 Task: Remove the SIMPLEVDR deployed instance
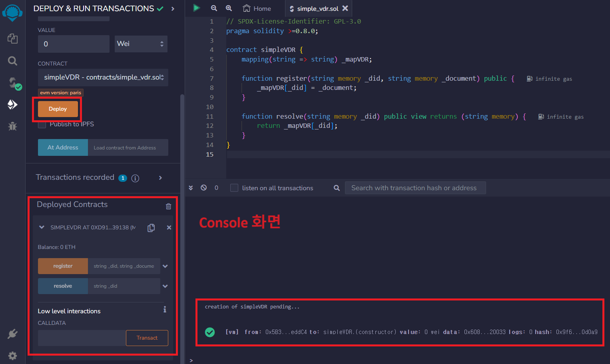click(x=169, y=227)
